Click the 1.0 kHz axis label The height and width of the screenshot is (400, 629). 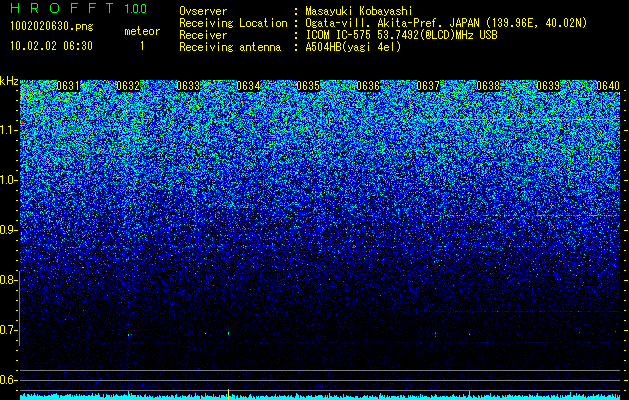9,181
